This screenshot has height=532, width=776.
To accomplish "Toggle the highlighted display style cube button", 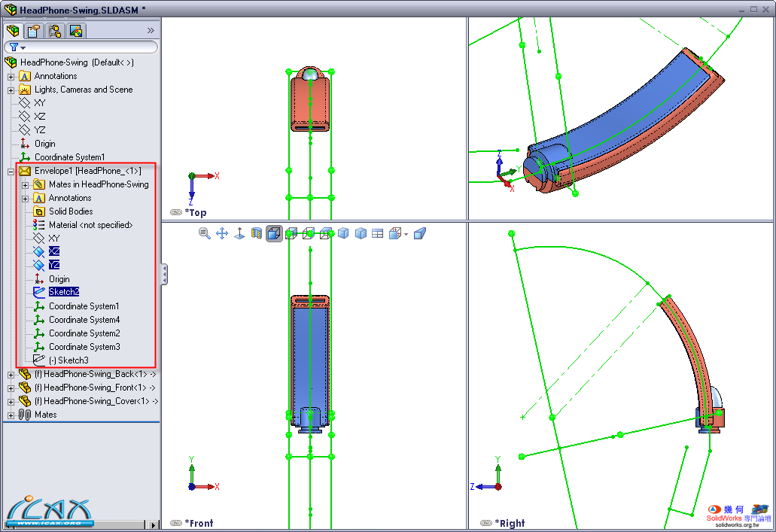I will coord(274,234).
